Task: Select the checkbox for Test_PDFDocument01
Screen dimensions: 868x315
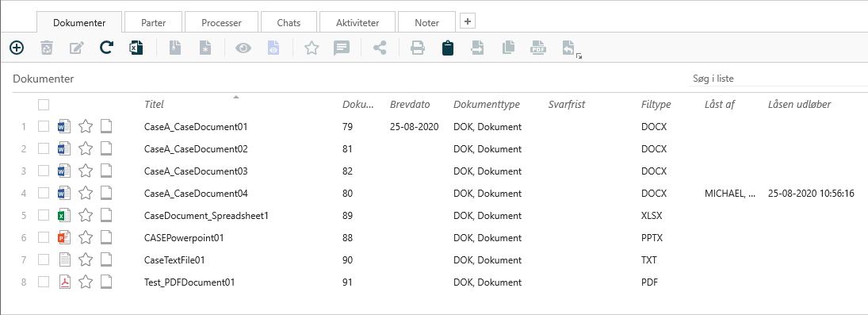Action: click(x=43, y=282)
